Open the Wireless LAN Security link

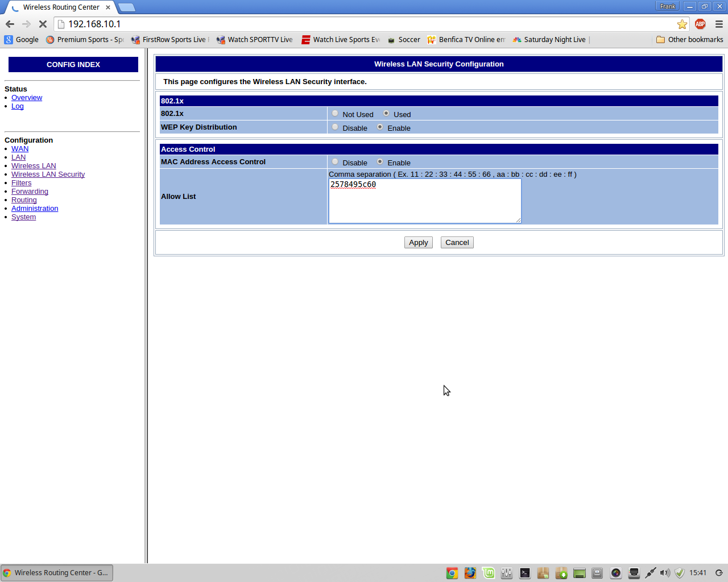[48, 174]
